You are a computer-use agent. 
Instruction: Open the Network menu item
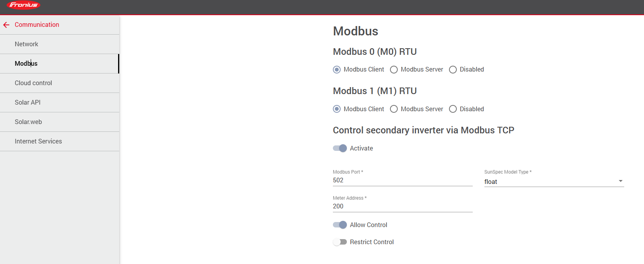(x=26, y=44)
